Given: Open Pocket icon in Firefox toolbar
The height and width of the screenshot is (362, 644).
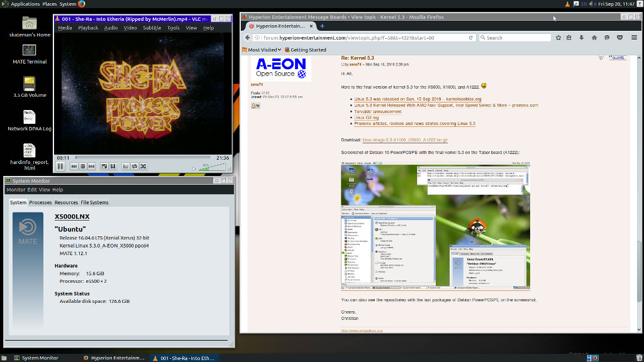Looking at the screenshot, I should point(619,37).
